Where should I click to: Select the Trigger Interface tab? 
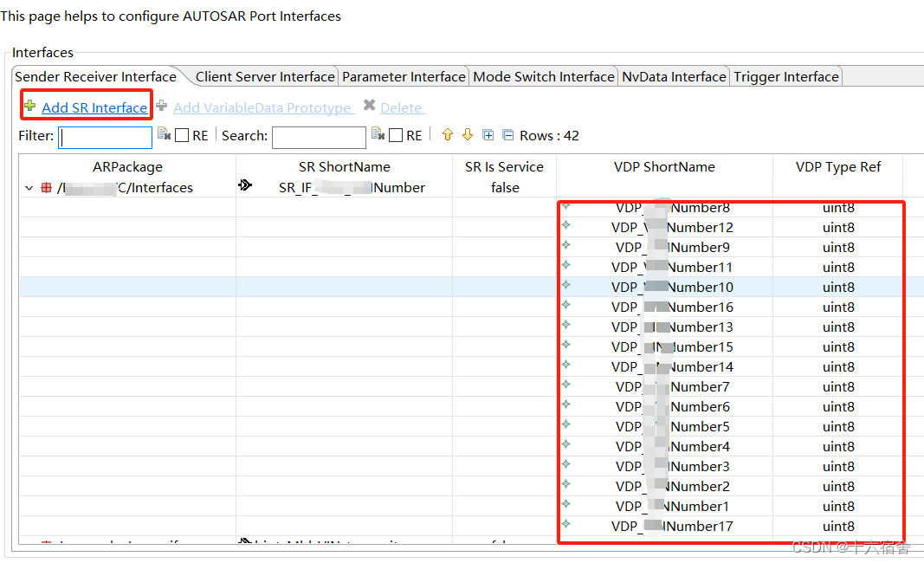pos(786,76)
